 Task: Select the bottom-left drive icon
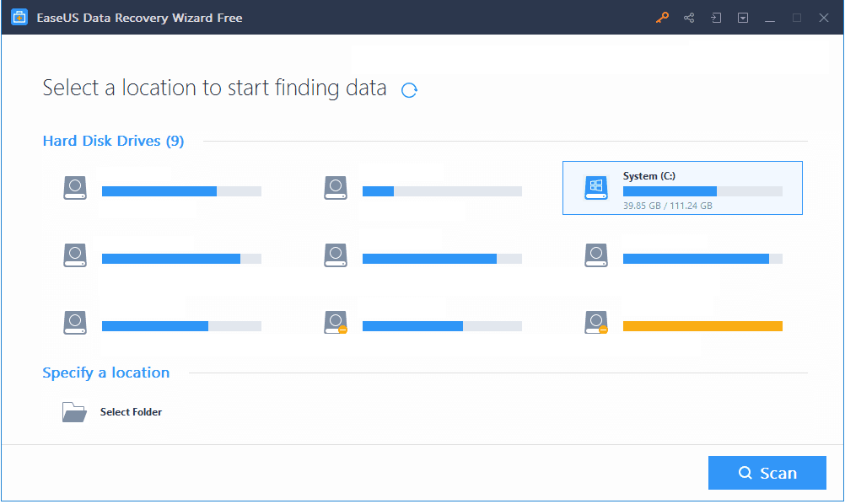[x=75, y=322]
